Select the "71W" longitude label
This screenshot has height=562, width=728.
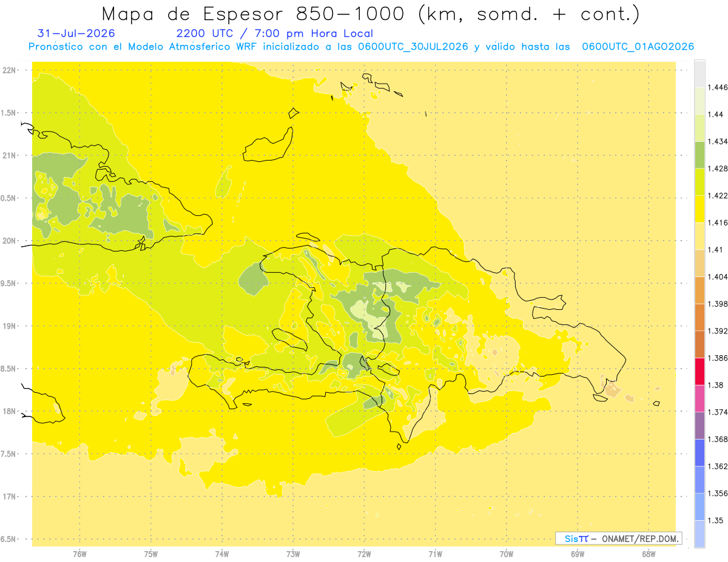435,554
